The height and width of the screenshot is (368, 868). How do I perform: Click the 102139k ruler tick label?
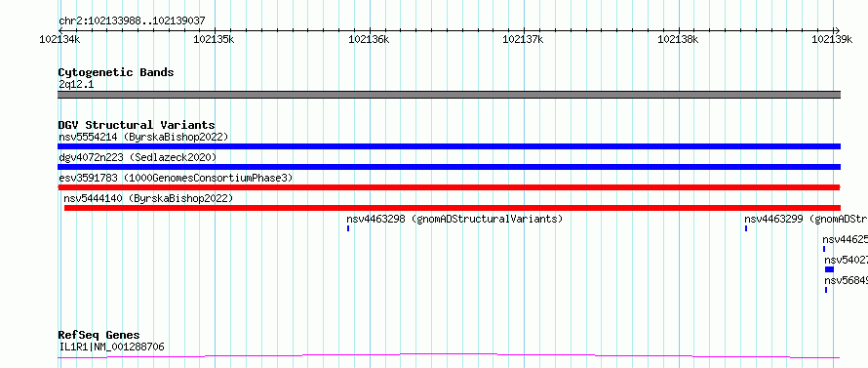[833, 39]
